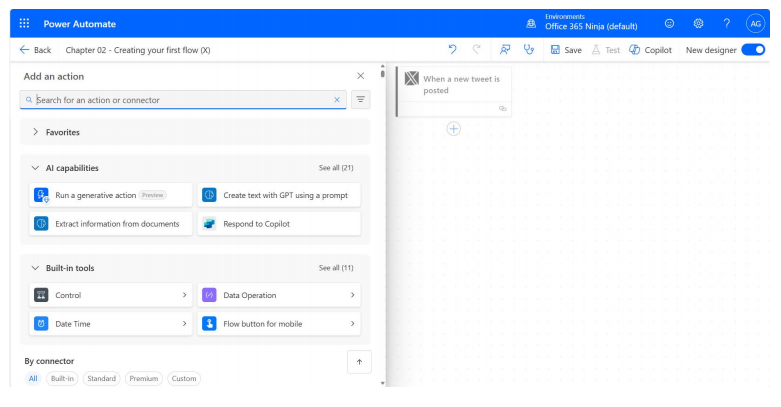The width and height of the screenshot is (781, 407).
Task: Open the app launcher waffle icon
Action: tap(24, 23)
